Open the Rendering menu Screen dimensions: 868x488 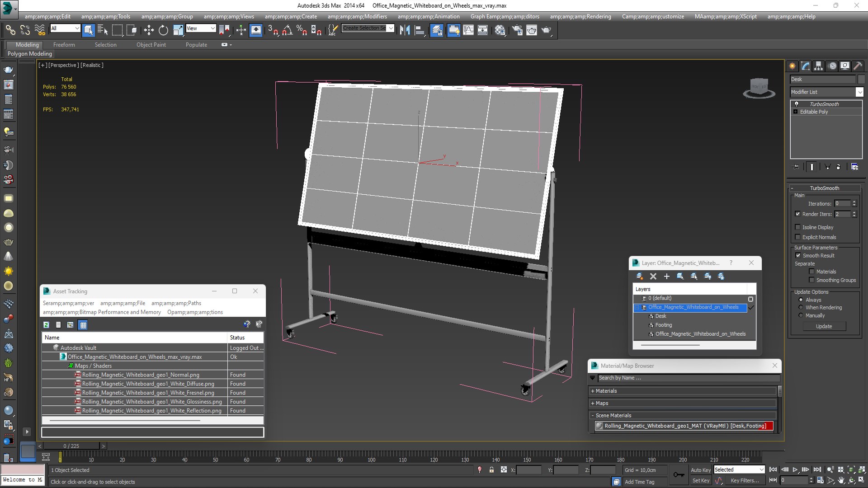[580, 16]
